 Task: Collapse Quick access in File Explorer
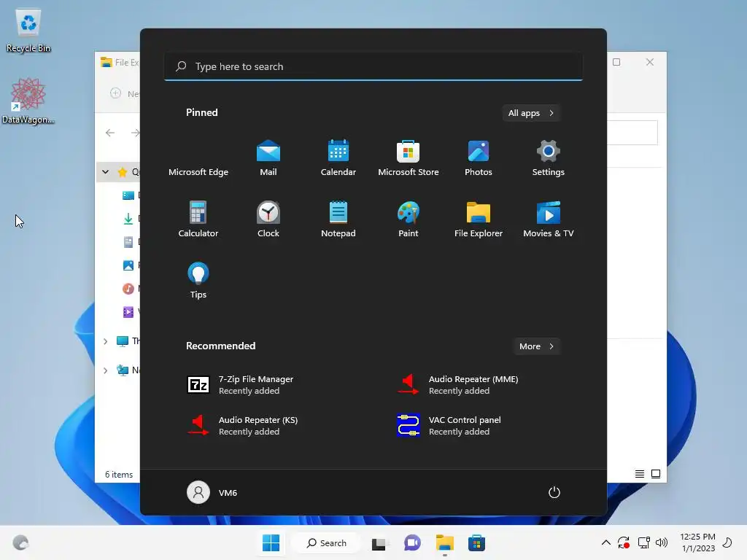point(105,172)
